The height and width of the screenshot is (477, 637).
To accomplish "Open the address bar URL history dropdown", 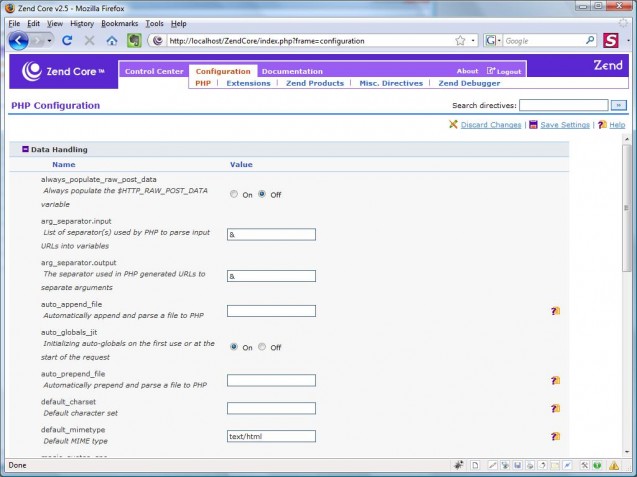I will 473,41.
